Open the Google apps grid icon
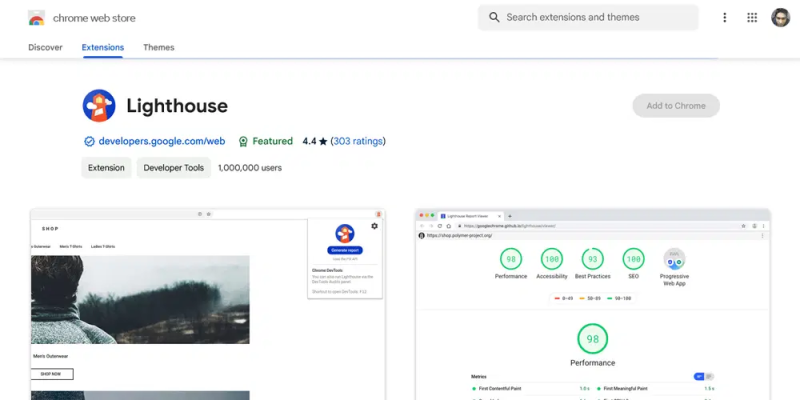The width and height of the screenshot is (800, 400). coord(752,18)
